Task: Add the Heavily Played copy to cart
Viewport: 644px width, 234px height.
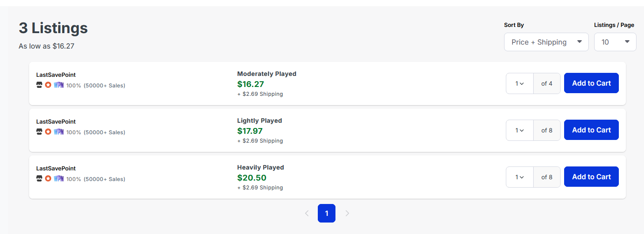Action: pyautogui.click(x=591, y=177)
